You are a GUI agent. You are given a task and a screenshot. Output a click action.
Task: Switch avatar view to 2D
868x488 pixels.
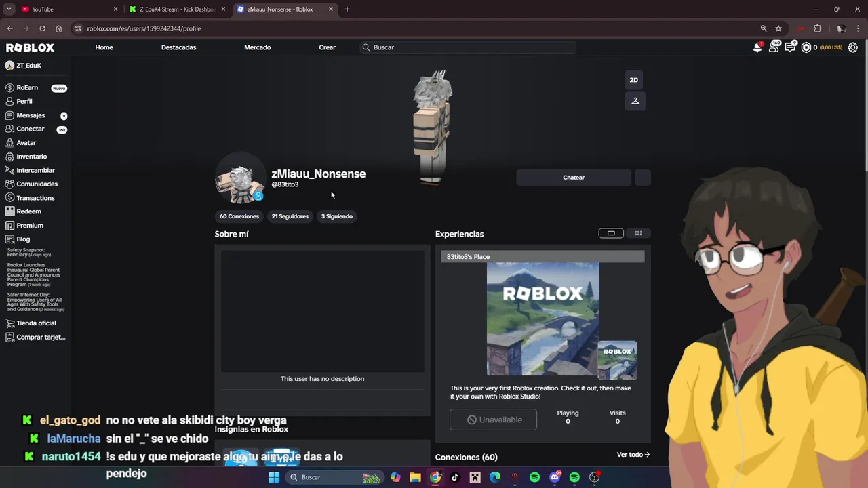pos(634,80)
